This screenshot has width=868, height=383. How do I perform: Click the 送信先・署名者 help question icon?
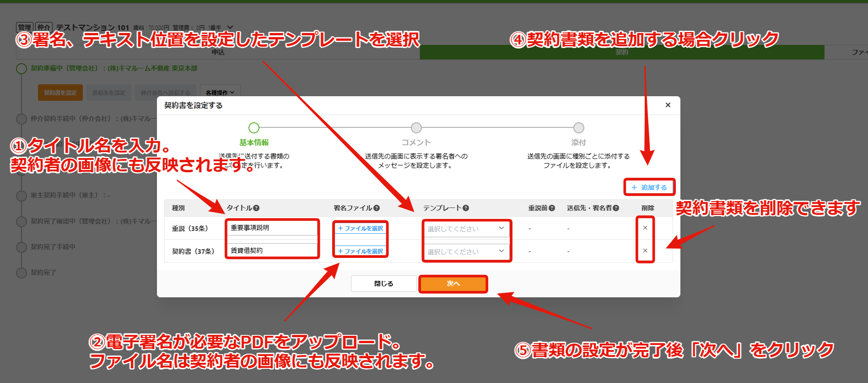click(x=616, y=208)
